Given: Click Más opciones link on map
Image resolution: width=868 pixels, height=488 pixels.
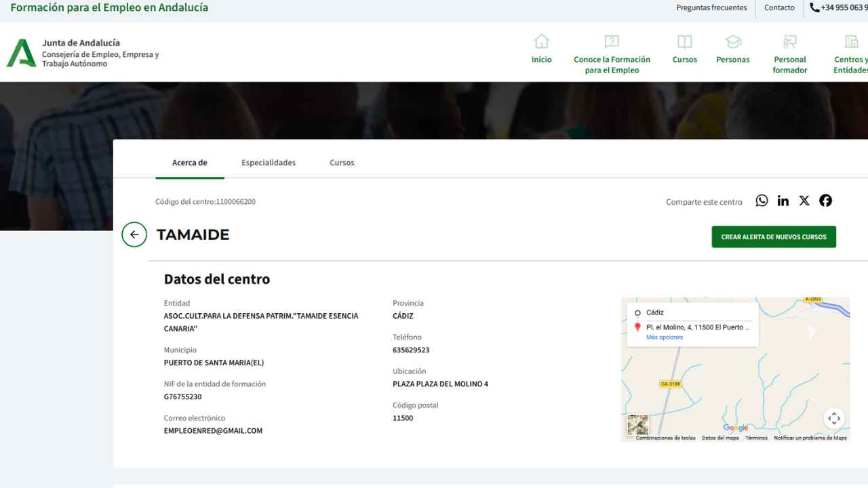Looking at the screenshot, I should click(x=665, y=338).
